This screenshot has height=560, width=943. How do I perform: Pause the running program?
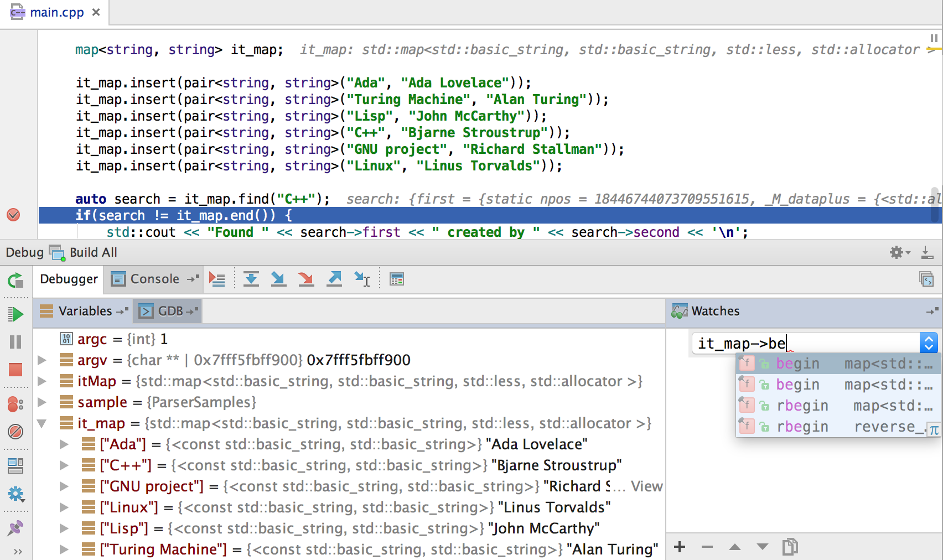15,342
